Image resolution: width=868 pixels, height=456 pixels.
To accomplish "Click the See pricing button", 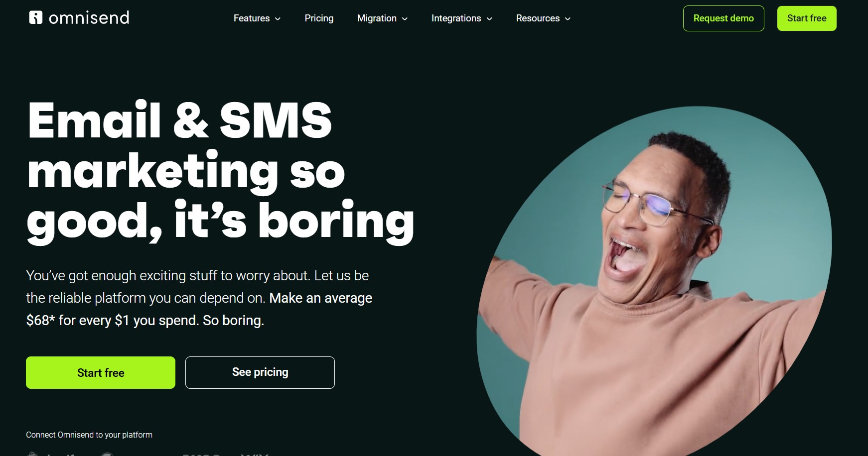I will [x=260, y=372].
